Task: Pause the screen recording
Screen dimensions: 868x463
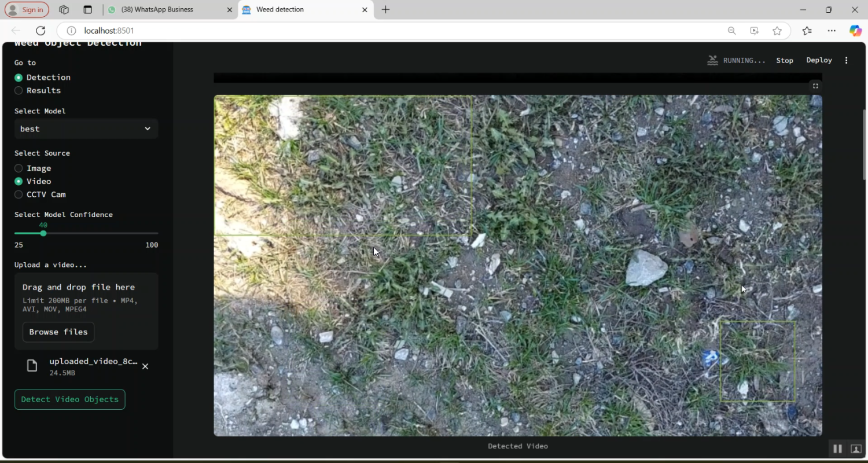Action: pos(837,449)
